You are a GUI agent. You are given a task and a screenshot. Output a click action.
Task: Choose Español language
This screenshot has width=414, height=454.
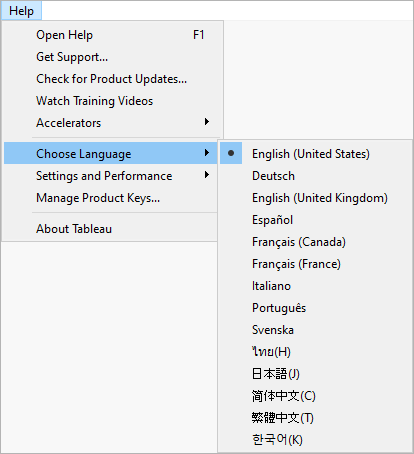pos(315,220)
